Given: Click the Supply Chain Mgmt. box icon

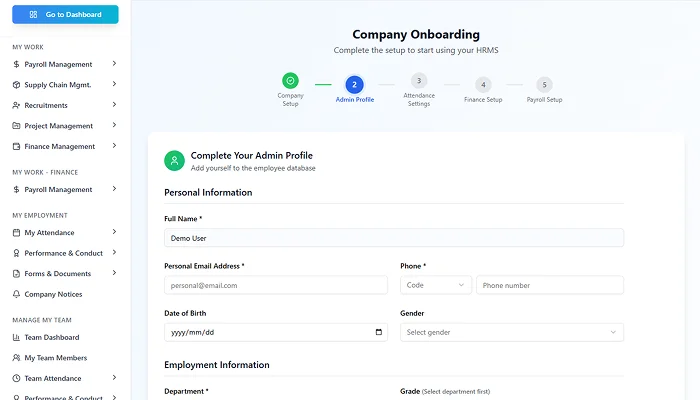Looking at the screenshot, I should point(16,85).
